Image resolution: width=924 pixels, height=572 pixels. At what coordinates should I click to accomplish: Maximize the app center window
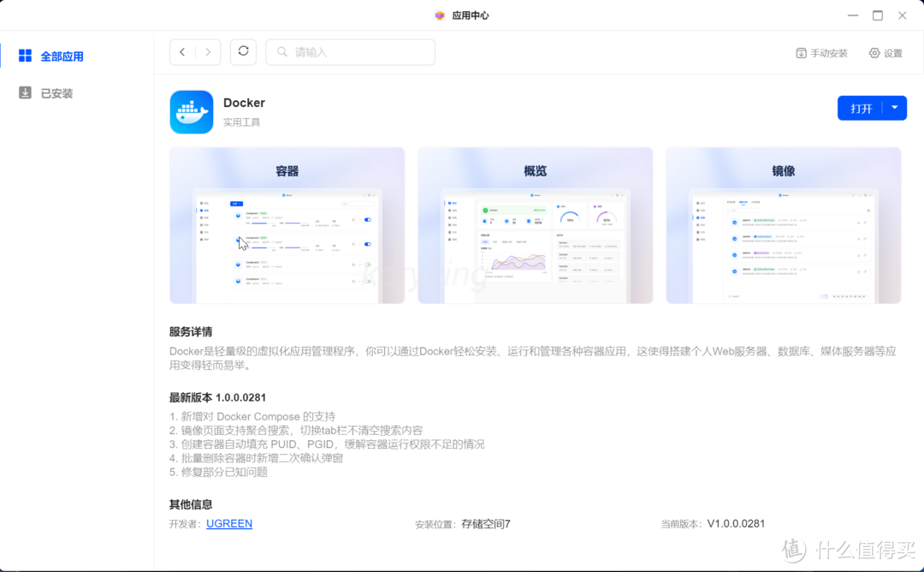click(x=877, y=15)
